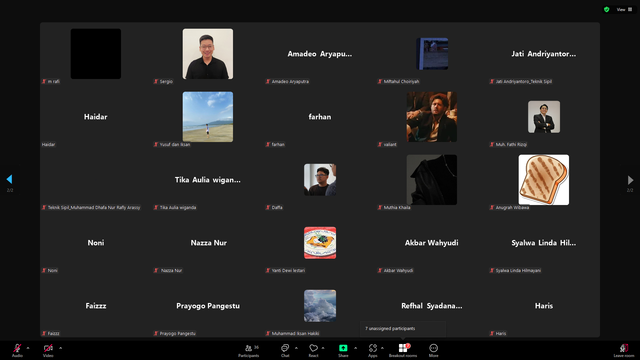The width and height of the screenshot is (640, 360).
Task: Click the Leave room button
Action: 624,350
